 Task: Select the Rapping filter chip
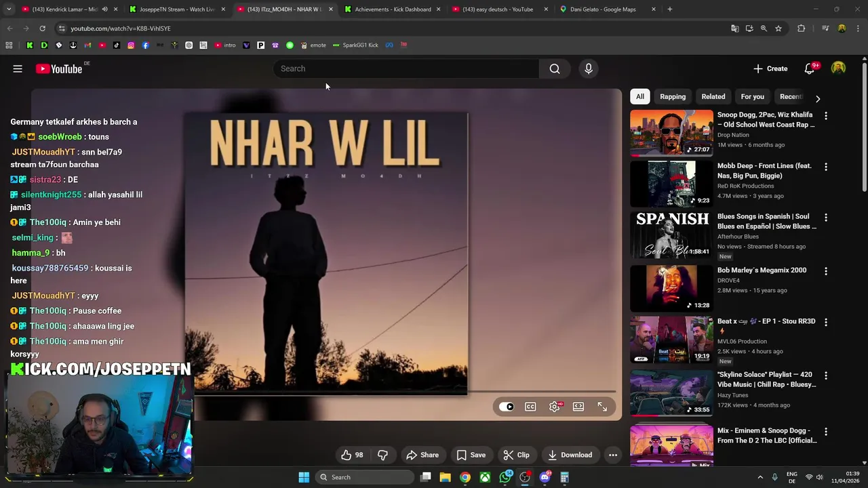pos(673,96)
